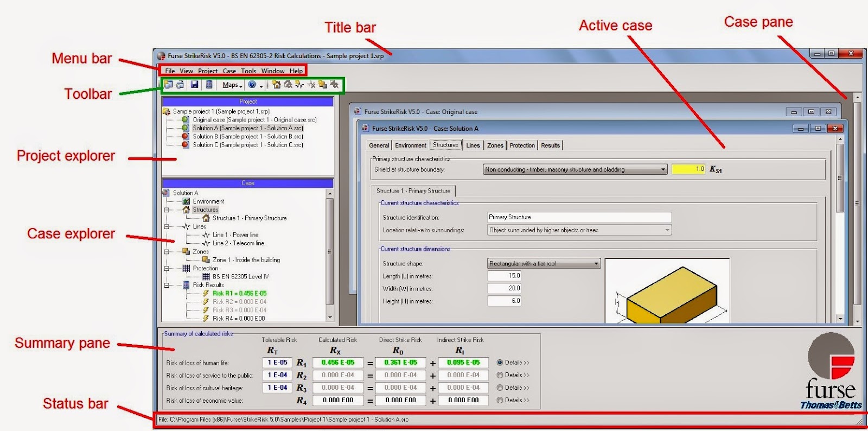
Task: Click the red status icon beside Solution B
Action: (186, 136)
